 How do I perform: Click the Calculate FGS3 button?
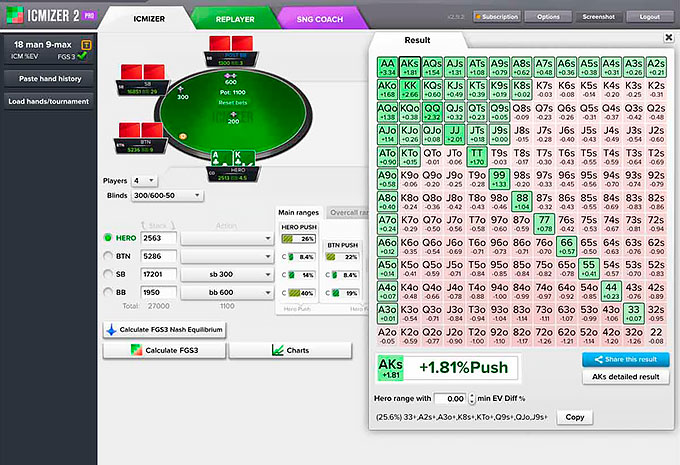click(x=165, y=350)
